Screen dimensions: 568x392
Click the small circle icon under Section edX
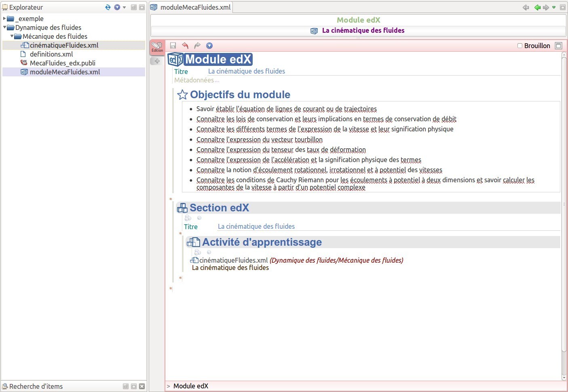click(x=199, y=218)
